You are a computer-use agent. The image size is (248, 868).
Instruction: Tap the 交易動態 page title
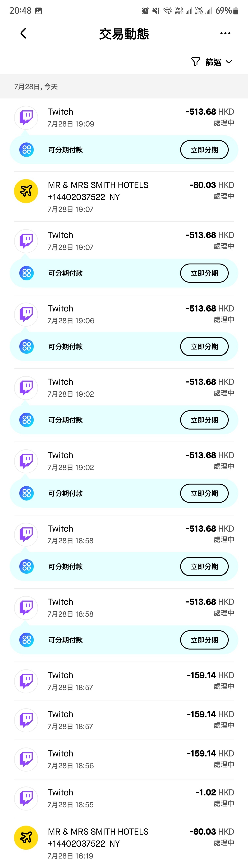pyautogui.click(x=124, y=34)
